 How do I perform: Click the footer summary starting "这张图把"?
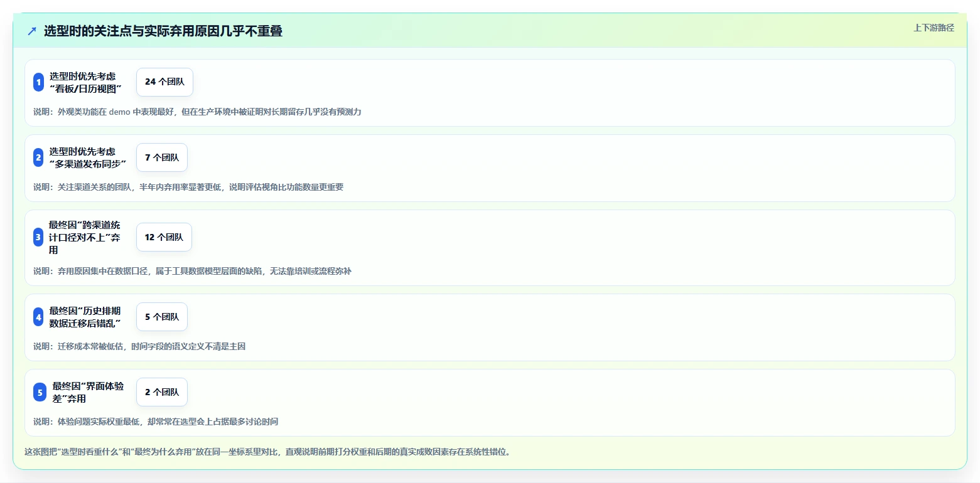click(267, 452)
